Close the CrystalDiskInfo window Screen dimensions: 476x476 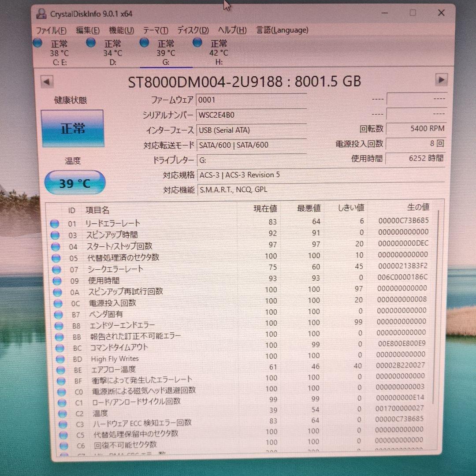[x=441, y=13]
